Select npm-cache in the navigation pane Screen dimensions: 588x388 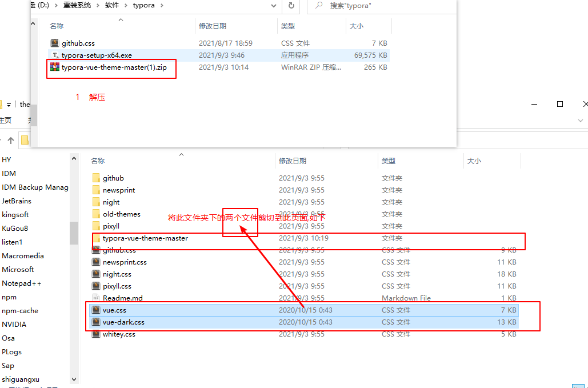(x=20, y=311)
